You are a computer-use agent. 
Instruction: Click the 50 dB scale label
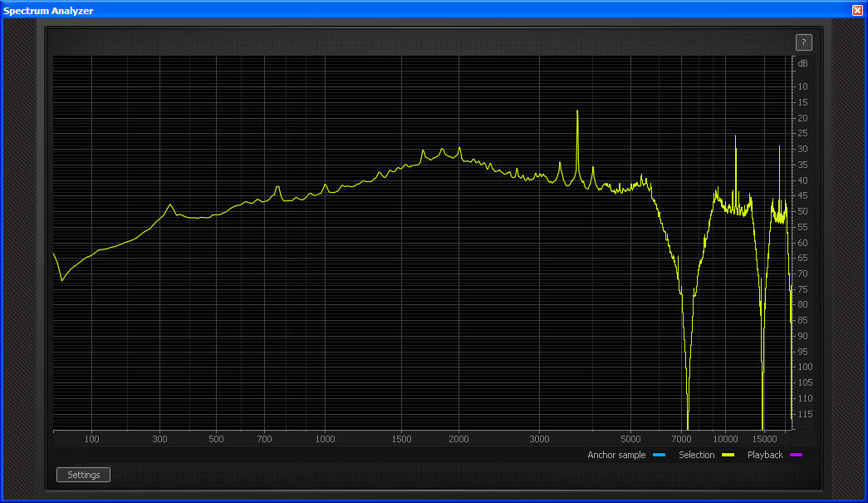802,212
